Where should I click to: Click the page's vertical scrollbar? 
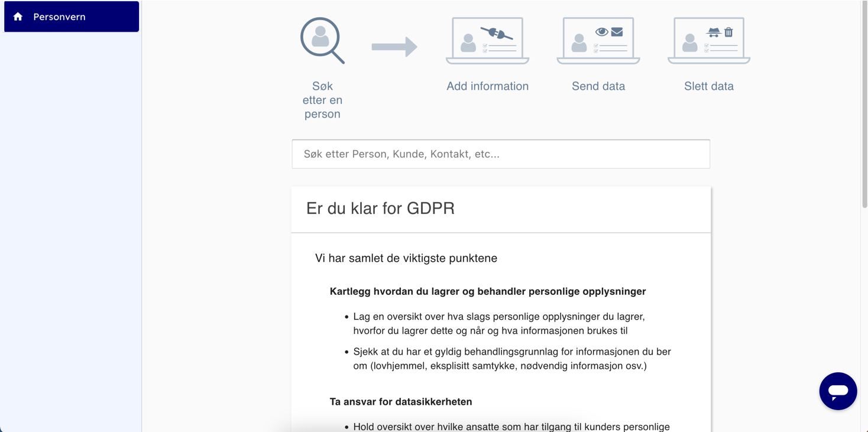tap(864, 106)
